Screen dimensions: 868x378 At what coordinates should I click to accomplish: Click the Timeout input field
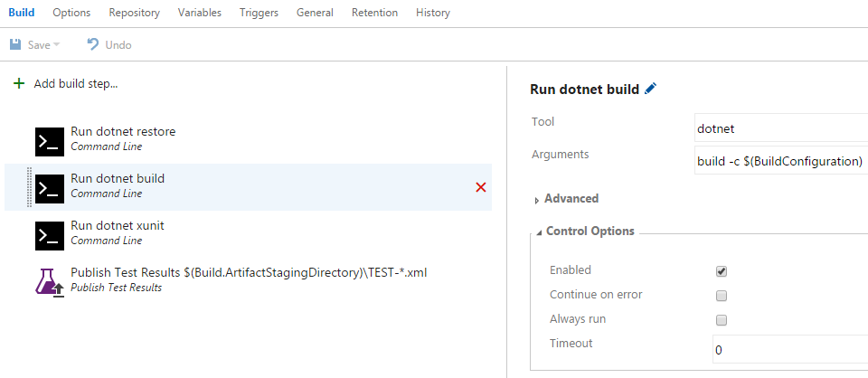coord(790,349)
